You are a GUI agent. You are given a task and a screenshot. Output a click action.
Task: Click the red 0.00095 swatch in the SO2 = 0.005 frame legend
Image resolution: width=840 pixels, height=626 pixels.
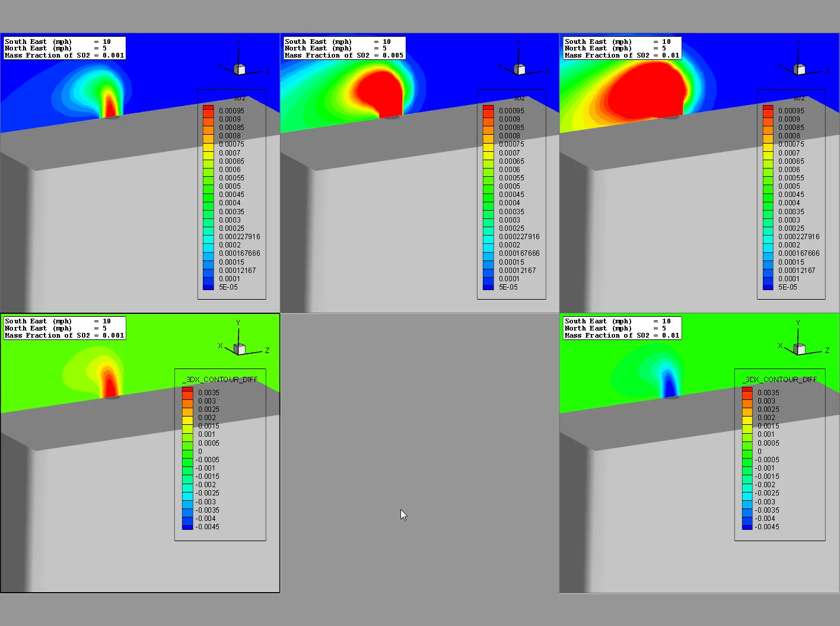click(x=488, y=109)
